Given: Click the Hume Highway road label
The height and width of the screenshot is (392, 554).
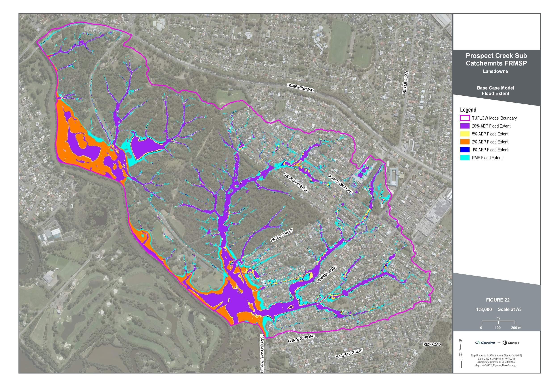Looking at the screenshot, I should click(x=301, y=88).
